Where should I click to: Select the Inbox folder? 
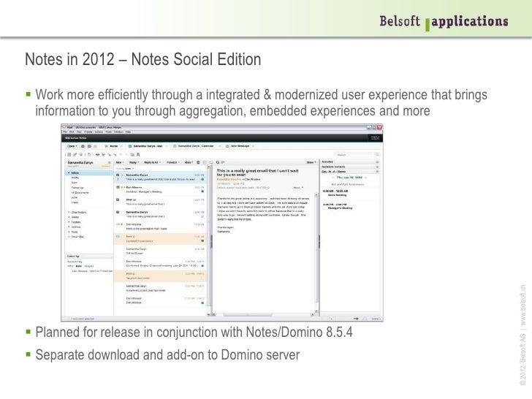[89, 172]
